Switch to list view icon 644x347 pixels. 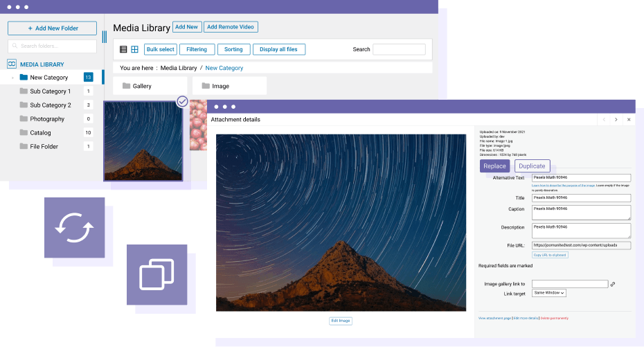[x=123, y=49]
